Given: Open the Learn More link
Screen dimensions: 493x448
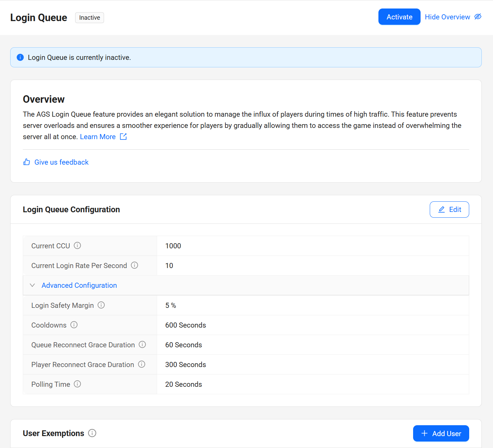Looking at the screenshot, I should point(98,136).
